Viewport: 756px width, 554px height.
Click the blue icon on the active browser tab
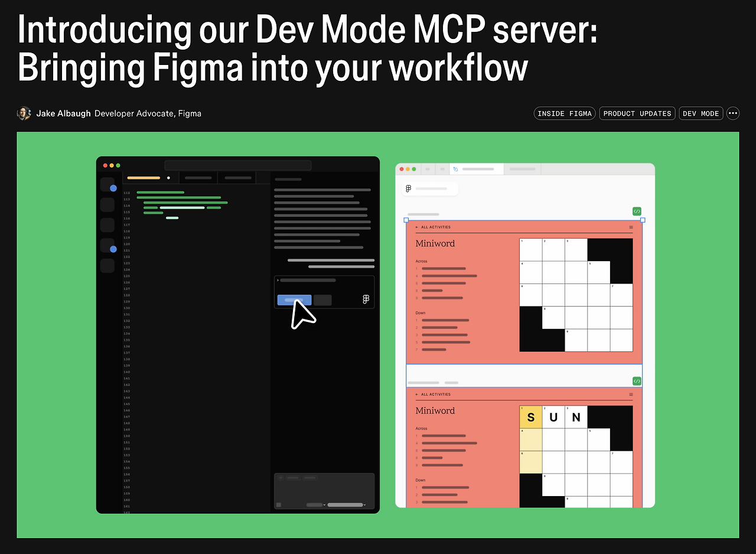(455, 169)
